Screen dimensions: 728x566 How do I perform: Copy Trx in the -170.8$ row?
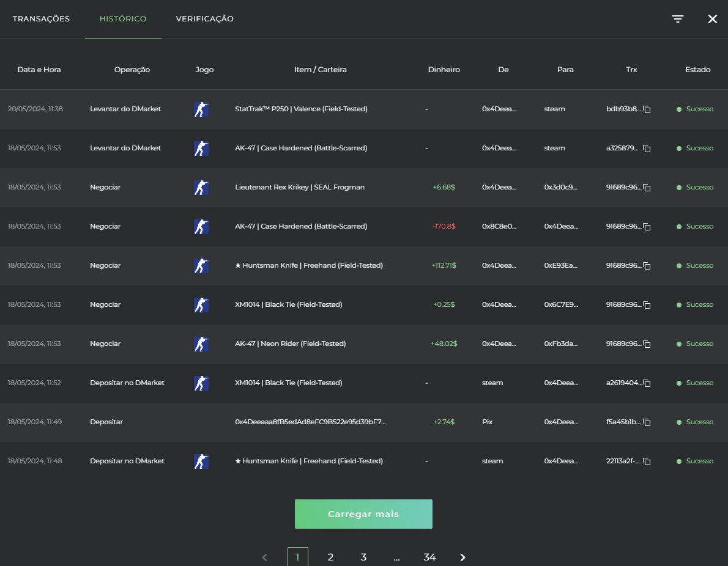(647, 226)
